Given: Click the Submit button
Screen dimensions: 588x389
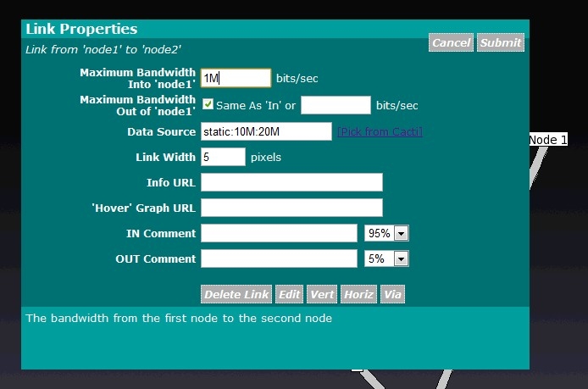Looking at the screenshot, I should tap(500, 42).
